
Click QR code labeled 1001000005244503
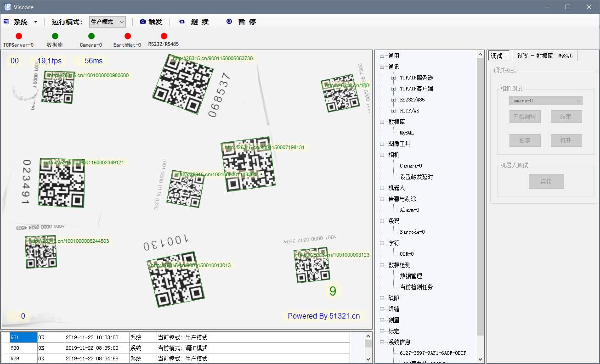[x=41, y=252]
